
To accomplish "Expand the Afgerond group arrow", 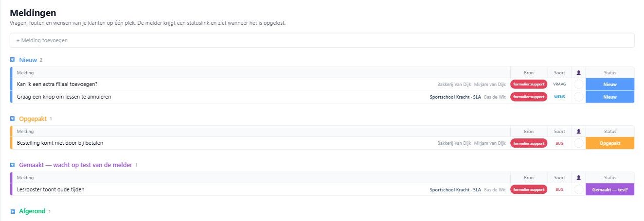I will 13,211.
